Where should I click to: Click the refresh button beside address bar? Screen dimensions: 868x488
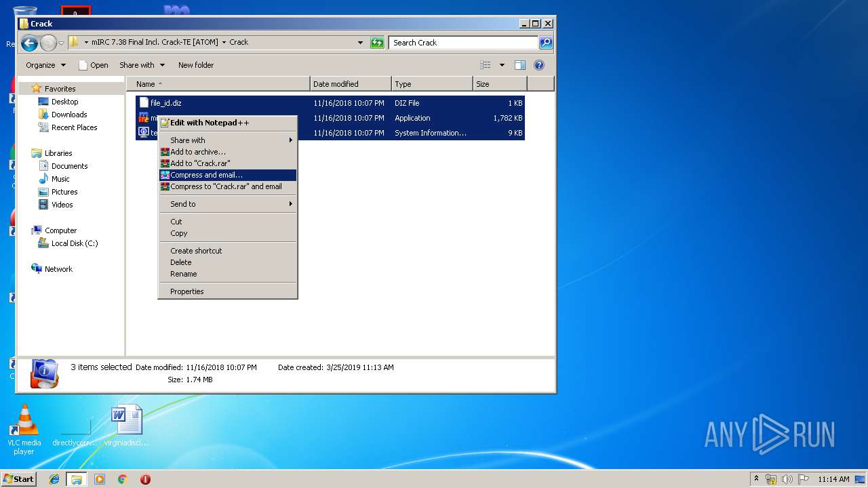[x=377, y=43]
